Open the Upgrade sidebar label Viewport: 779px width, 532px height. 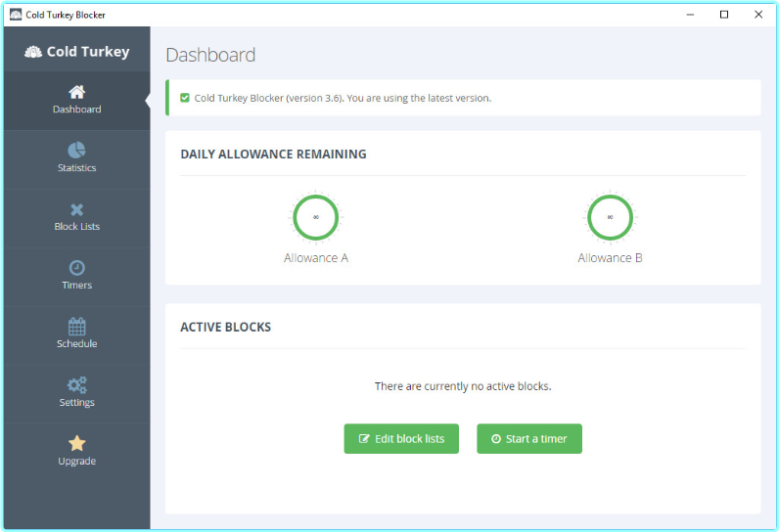(x=76, y=461)
